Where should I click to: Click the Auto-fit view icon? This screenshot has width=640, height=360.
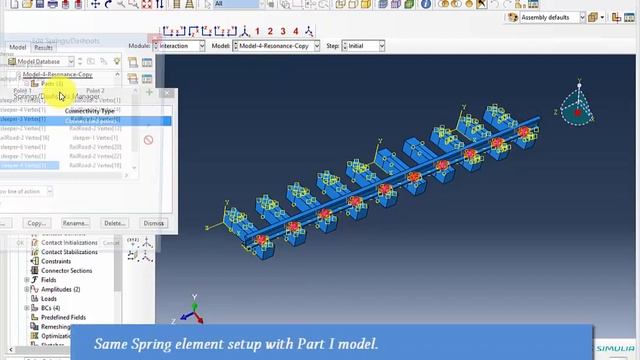click(x=147, y=4)
